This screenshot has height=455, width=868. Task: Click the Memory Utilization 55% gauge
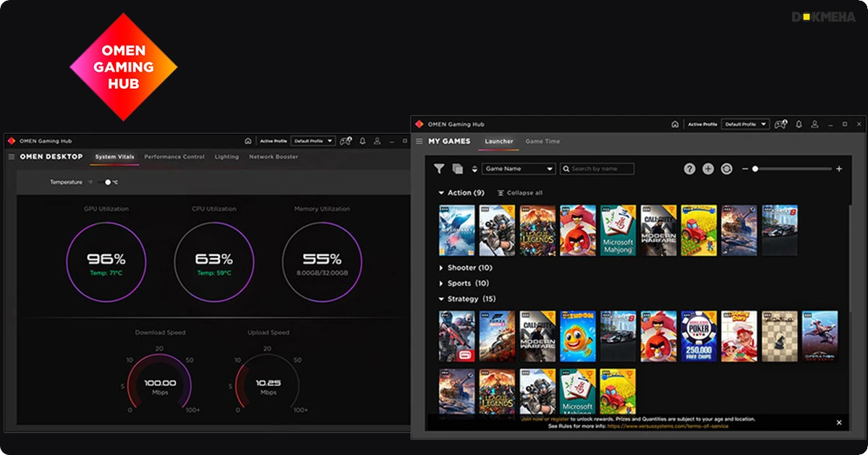322,260
